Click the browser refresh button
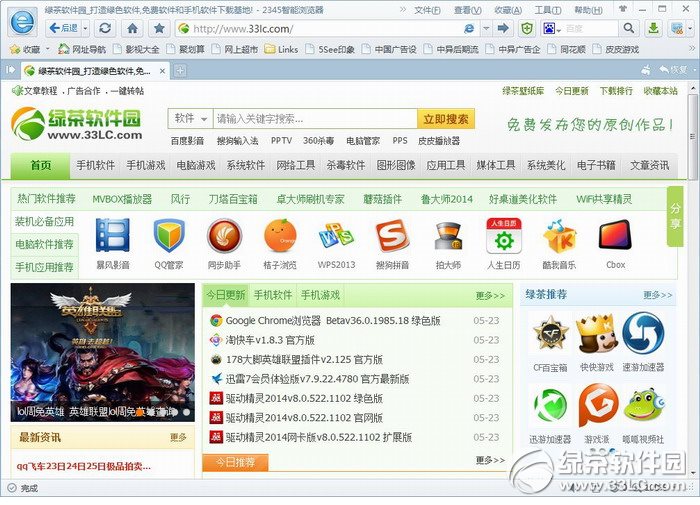Viewport: 700px width, 505px height. [105, 28]
